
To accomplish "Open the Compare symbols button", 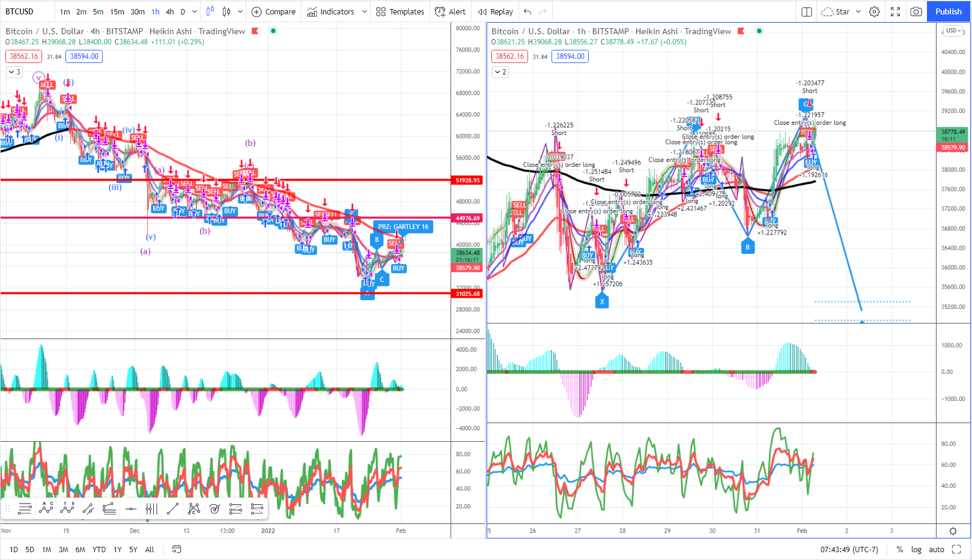I will point(273,11).
